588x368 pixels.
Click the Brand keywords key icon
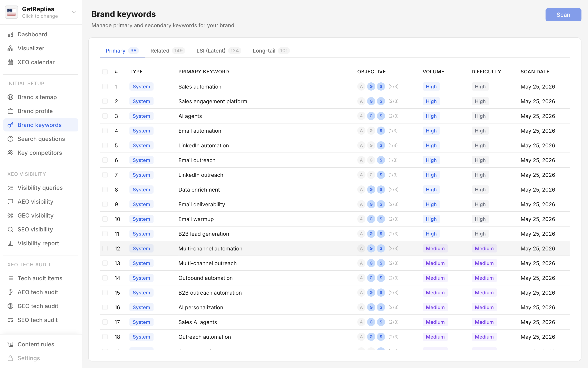point(10,125)
